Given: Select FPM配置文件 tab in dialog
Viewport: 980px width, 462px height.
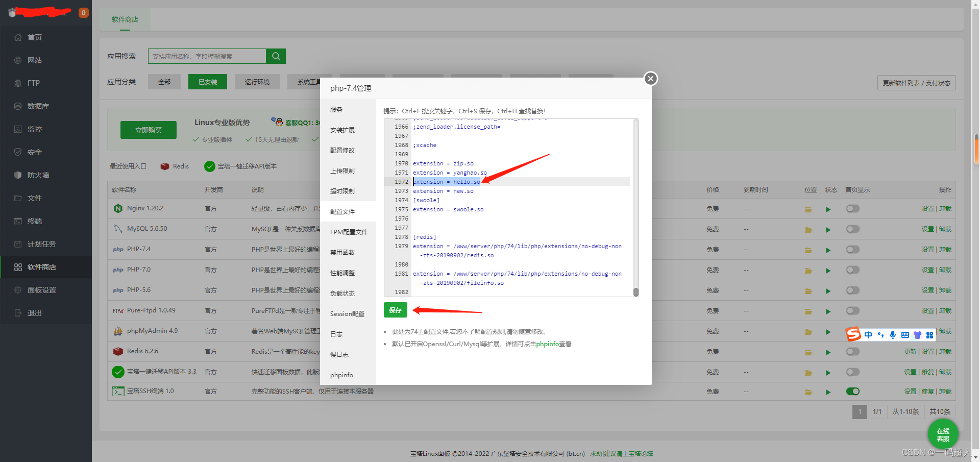Looking at the screenshot, I should click(x=348, y=232).
